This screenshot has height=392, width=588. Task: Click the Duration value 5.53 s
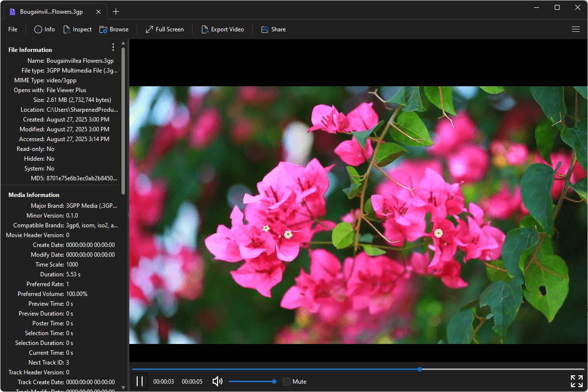[73, 274]
